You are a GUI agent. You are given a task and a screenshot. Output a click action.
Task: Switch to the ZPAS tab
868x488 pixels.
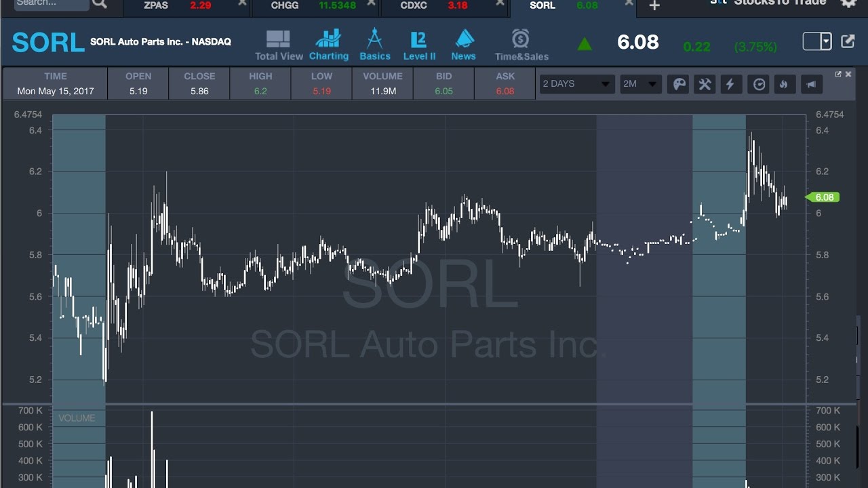(x=186, y=7)
